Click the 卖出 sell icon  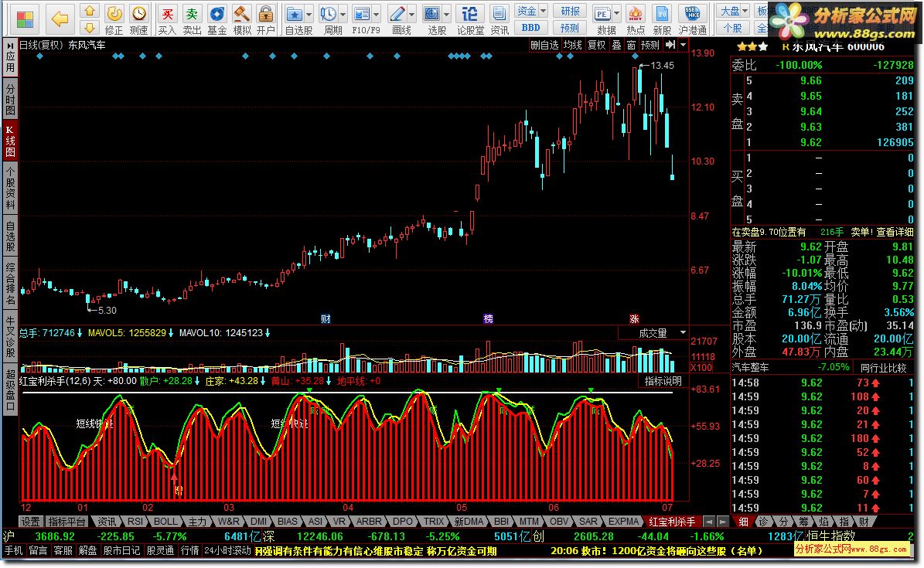192,19
